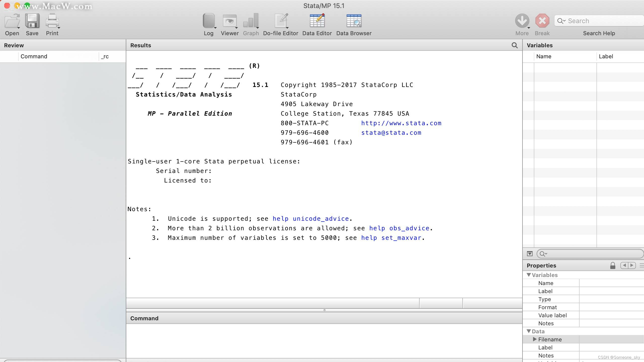Click inside the Command input box
Screen dimensions: 644x362
324,341
